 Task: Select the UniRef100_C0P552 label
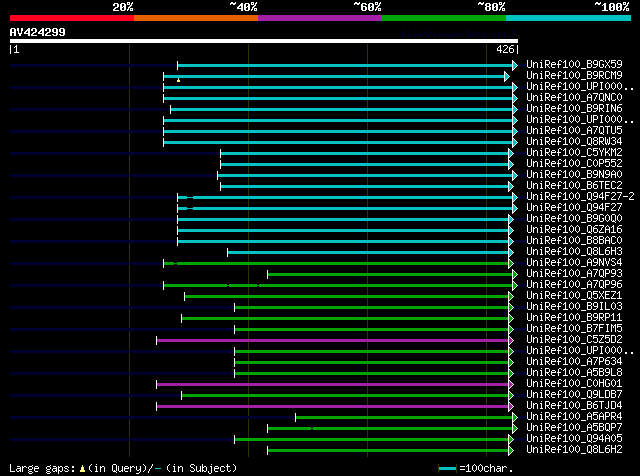(574, 163)
